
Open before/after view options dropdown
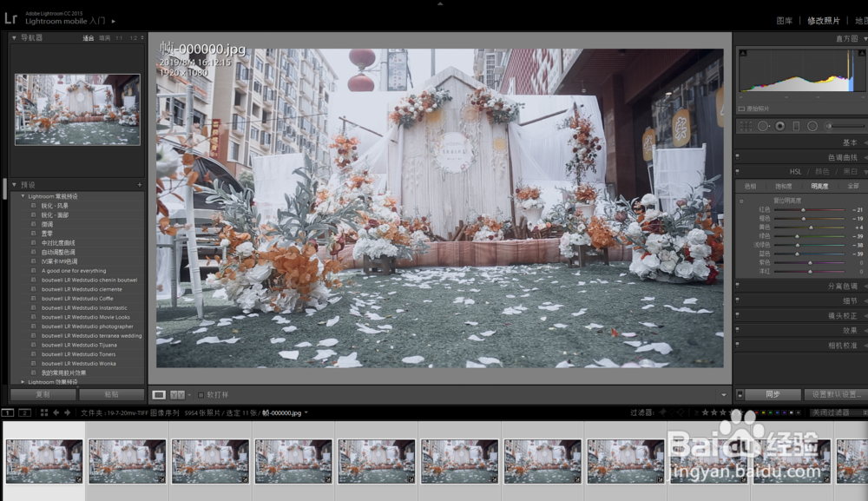click(x=189, y=395)
